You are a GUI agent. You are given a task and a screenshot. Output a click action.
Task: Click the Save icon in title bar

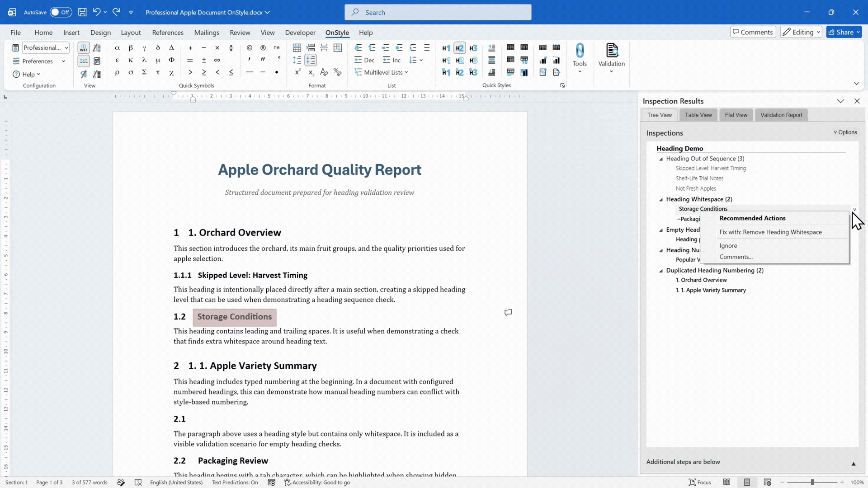(x=82, y=12)
